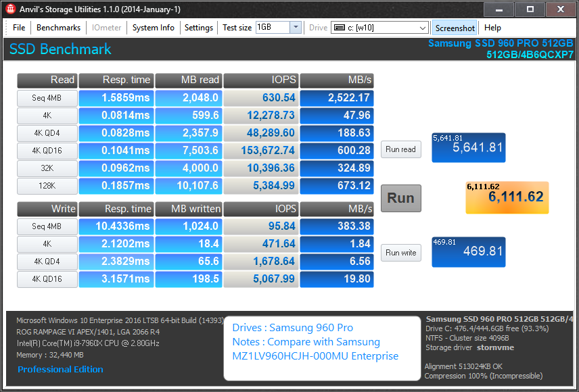
Task: Open the Settings menu
Action: point(199,28)
